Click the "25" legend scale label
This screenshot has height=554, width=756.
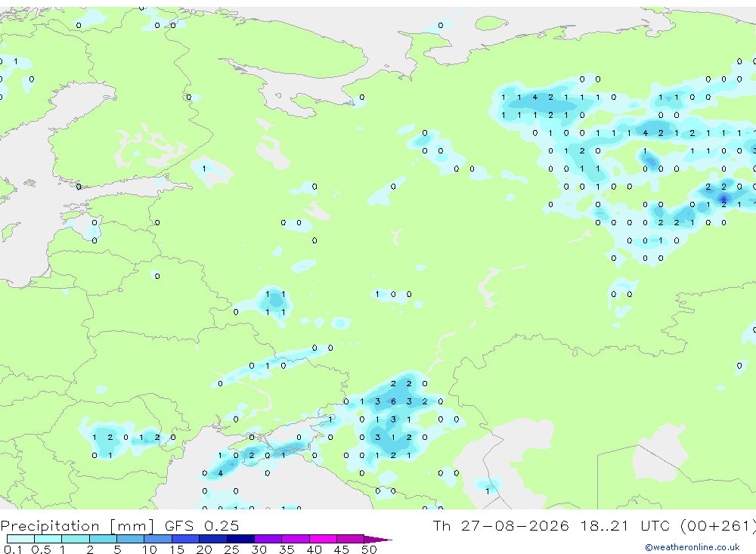(232, 549)
